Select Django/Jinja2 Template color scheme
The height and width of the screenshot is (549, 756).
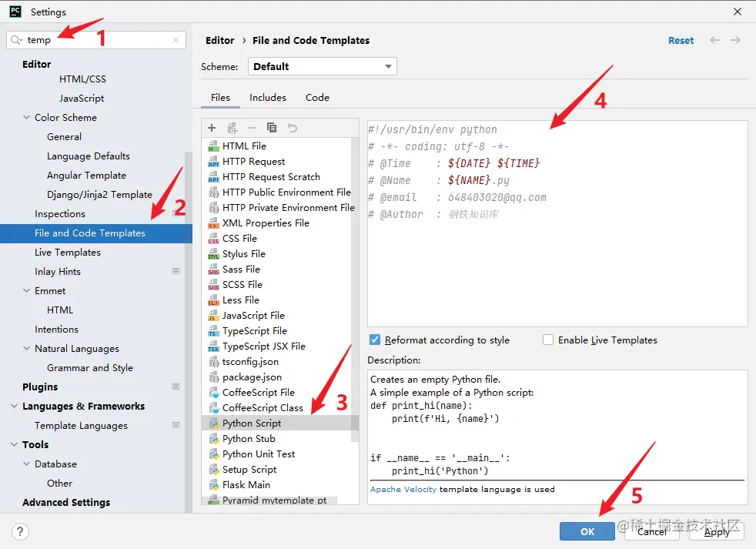point(99,194)
